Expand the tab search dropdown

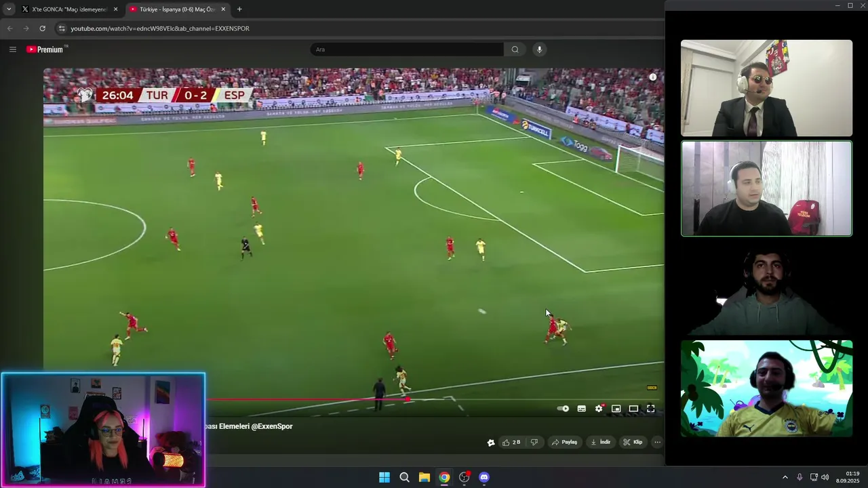click(8, 9)
